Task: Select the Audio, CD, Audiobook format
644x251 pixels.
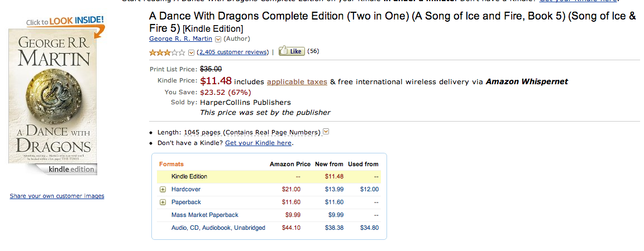Action: pyautogui.click(x=218, y=228)
